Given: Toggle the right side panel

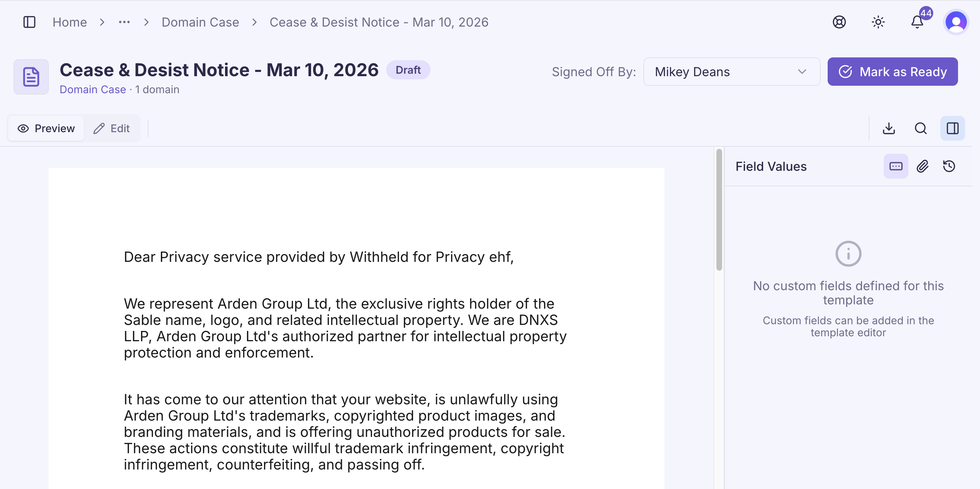Looking at the screenshot, I should click(952, 128).
